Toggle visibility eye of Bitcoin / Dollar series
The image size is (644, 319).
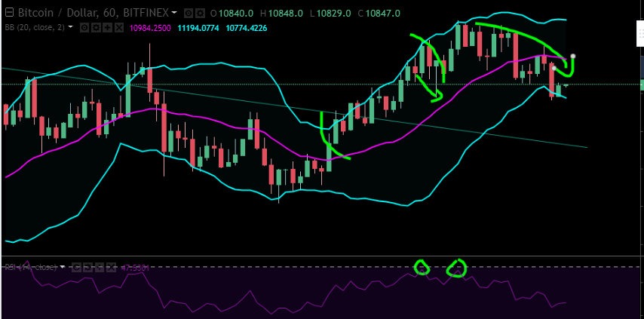point(189,13)
